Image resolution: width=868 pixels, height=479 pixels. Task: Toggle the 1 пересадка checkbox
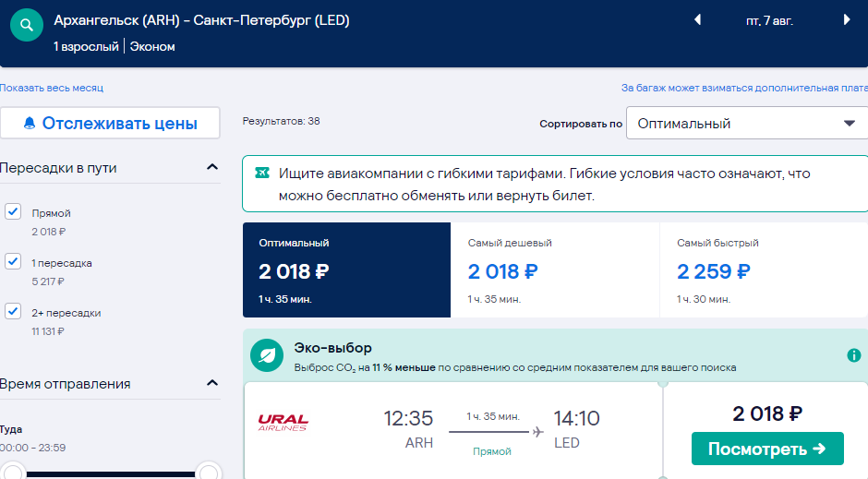coord(13,261)
